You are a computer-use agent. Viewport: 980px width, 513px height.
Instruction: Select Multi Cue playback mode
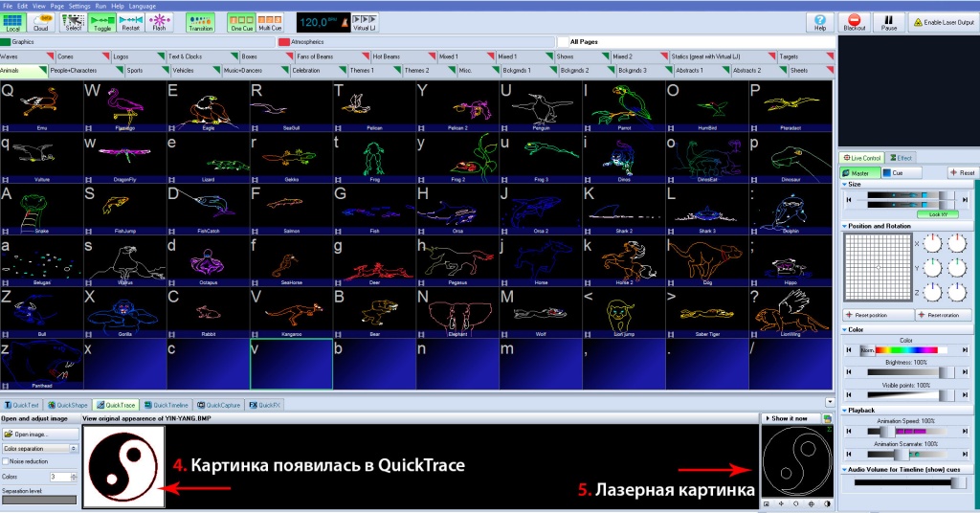(x=270, y=23)
